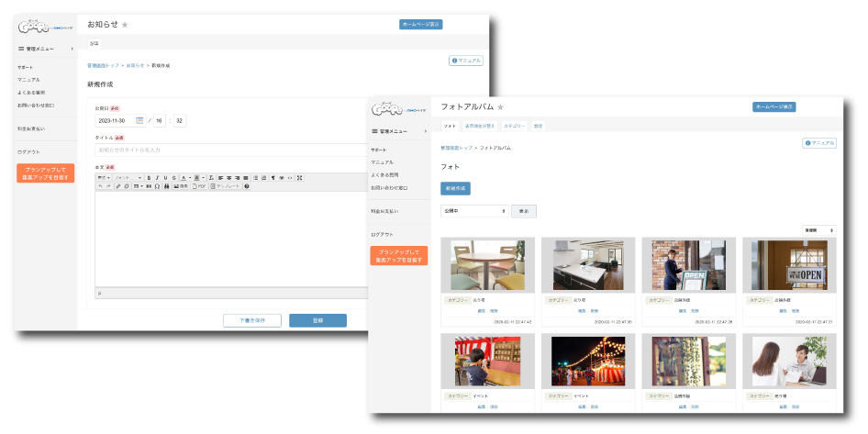
Task: Toggle bold formatting in the editor toolbar
Action: [149, 178]
